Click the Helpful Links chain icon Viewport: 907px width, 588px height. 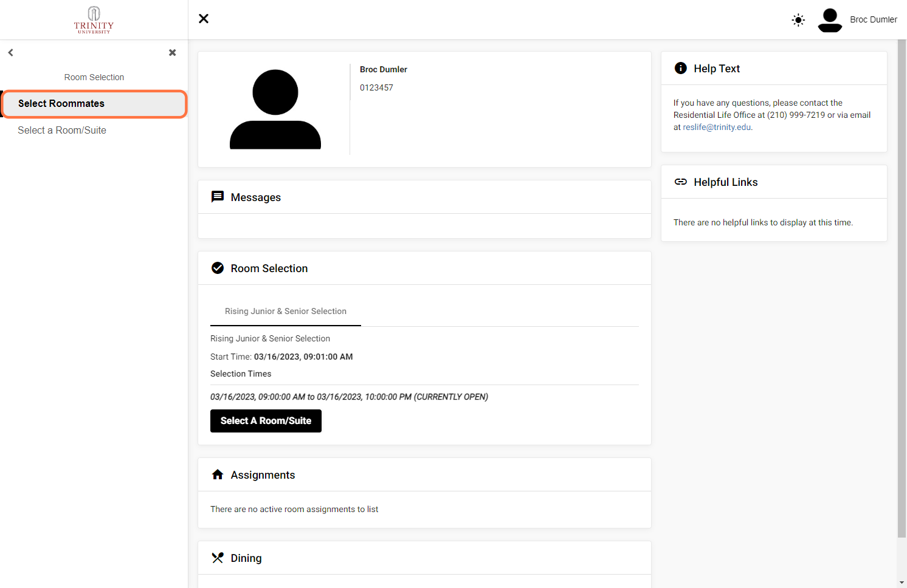coord(681,182)
